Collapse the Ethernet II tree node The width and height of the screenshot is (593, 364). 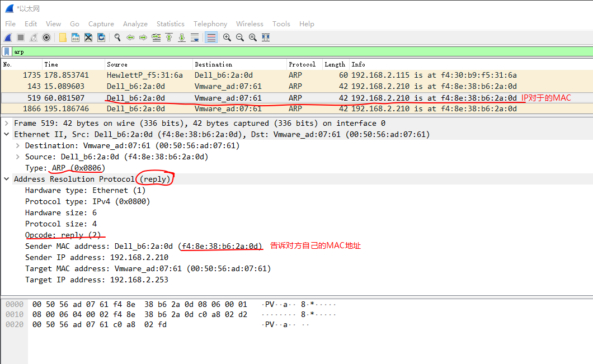click(x=6, y=135)
